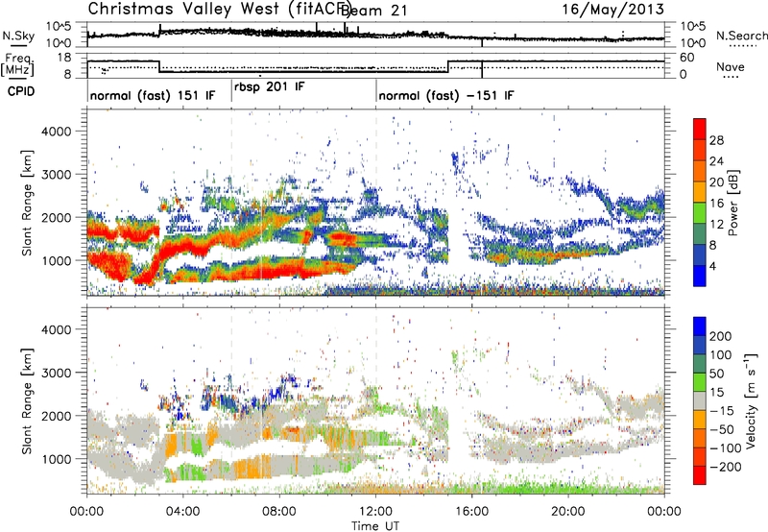The image size is (768, 532).
Task: Click the title Christmas Valley West (fitACF)
Action: (x=220, y=9)
